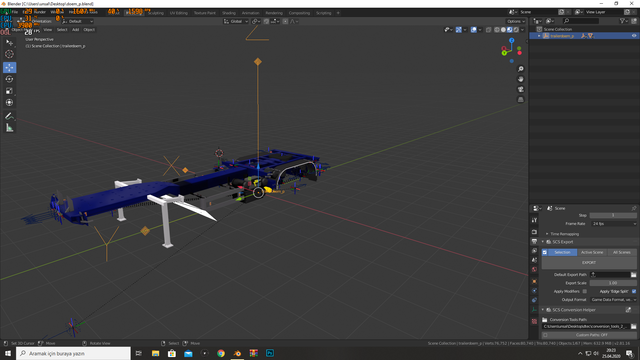Open the Frame Rate dropdown
640x360 pixels.
coord(613,224)
